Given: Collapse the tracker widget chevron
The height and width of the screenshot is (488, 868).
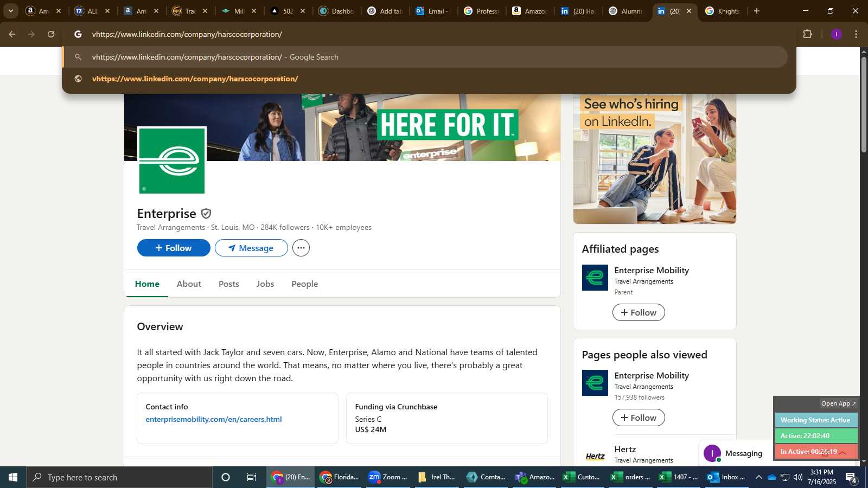Looking at the screenshot, I should pos(843,452).
